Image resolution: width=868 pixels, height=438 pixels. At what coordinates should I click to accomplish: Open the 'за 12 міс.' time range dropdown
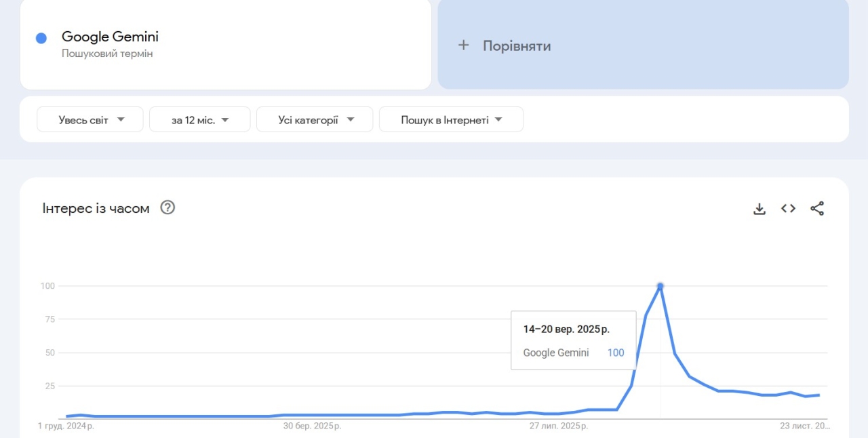point(199,119)
